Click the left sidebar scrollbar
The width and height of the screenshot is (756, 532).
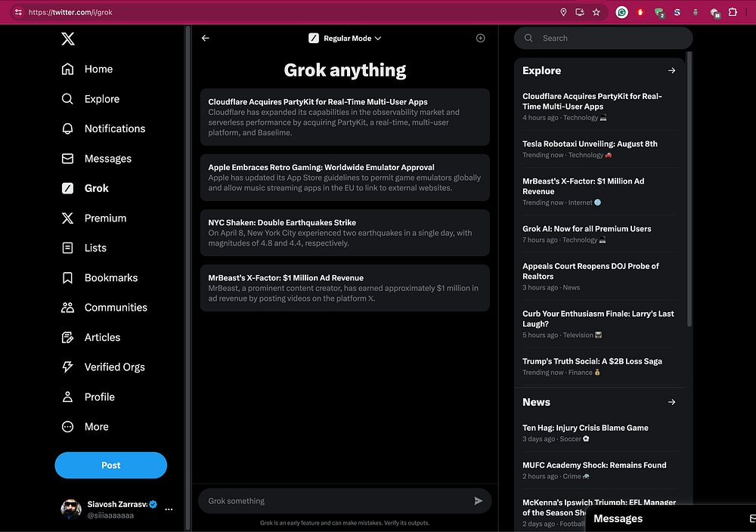(187, 277)
